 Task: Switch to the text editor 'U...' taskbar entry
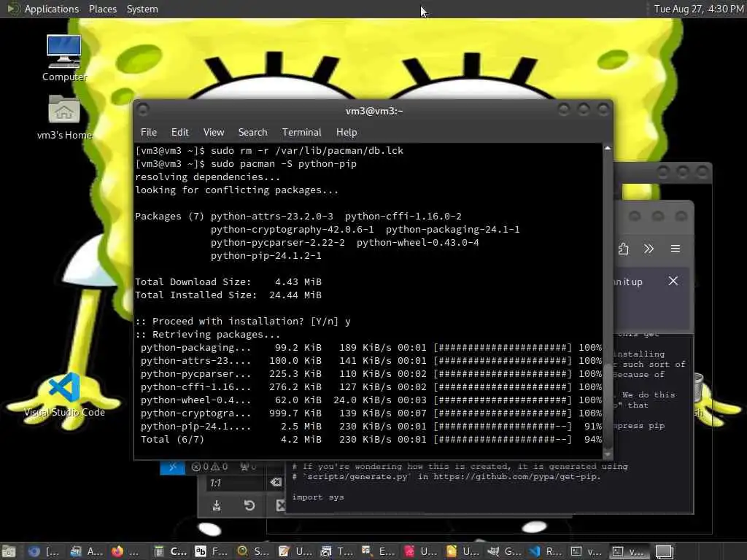pos(295,551)
